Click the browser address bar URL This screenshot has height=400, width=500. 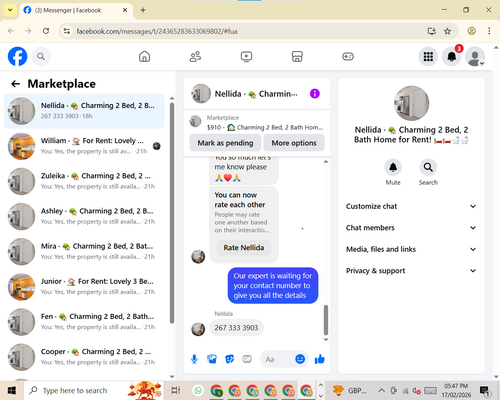pos(157,31)
